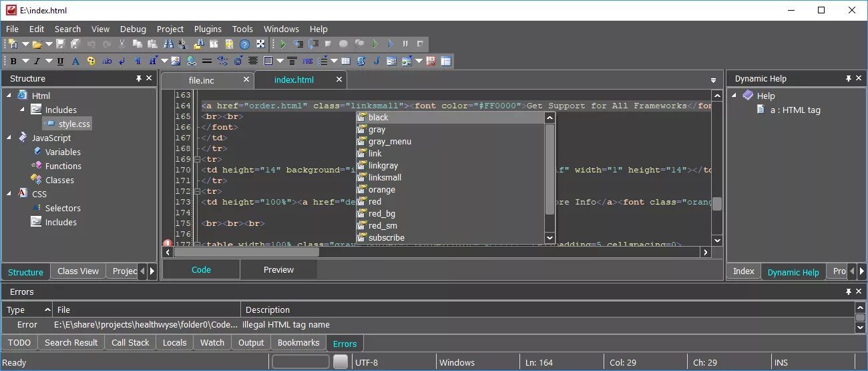Open the dropdown arrow beside Heading icon
The image size is (868, 371).
[164, 61]
